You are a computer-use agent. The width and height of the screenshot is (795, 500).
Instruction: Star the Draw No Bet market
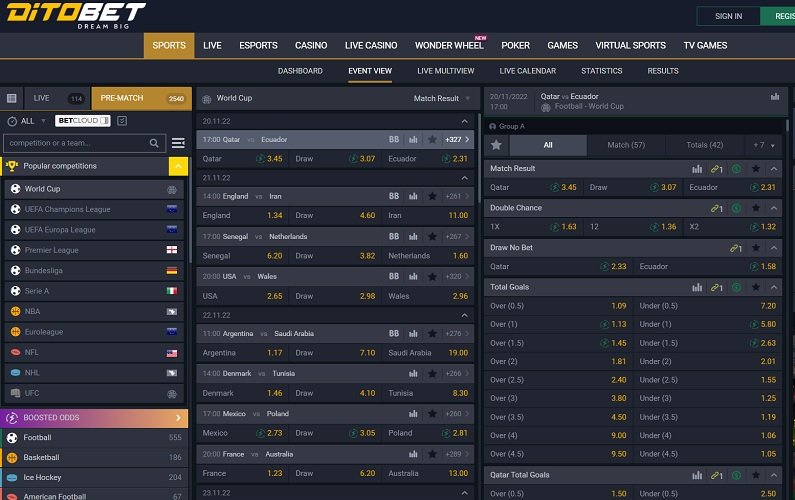756,248
